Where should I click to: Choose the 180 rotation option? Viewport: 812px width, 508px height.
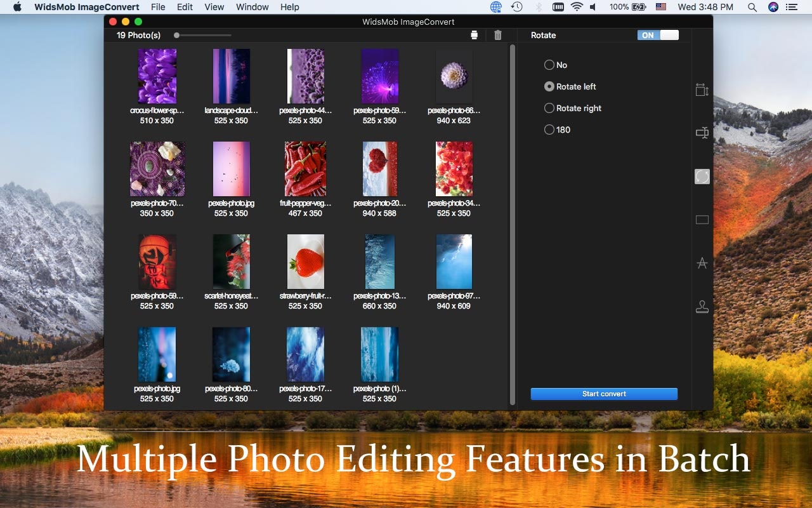click(x=549, y=130)
